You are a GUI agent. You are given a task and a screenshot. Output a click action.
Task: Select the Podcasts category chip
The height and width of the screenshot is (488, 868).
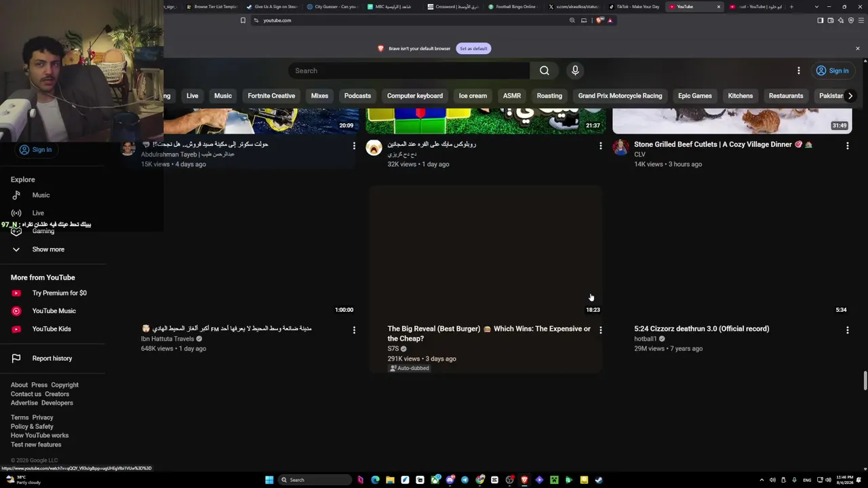click(357, 96)
